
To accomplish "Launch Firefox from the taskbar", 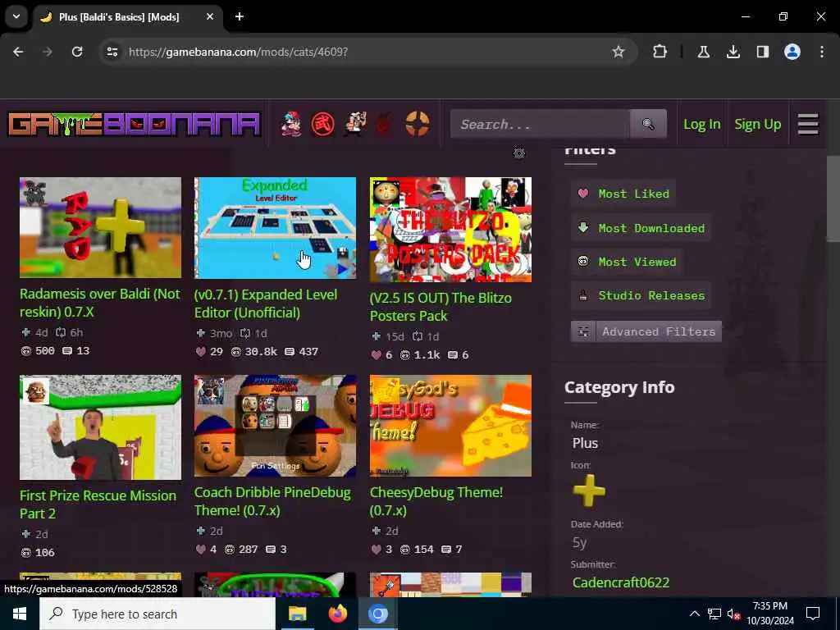I will click(x=337, y=614).
